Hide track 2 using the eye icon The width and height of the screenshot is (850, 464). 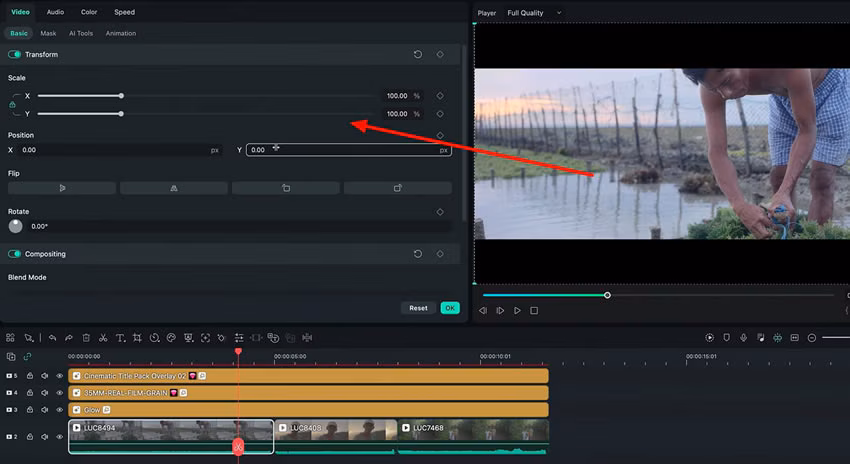[x=60, y=436]
